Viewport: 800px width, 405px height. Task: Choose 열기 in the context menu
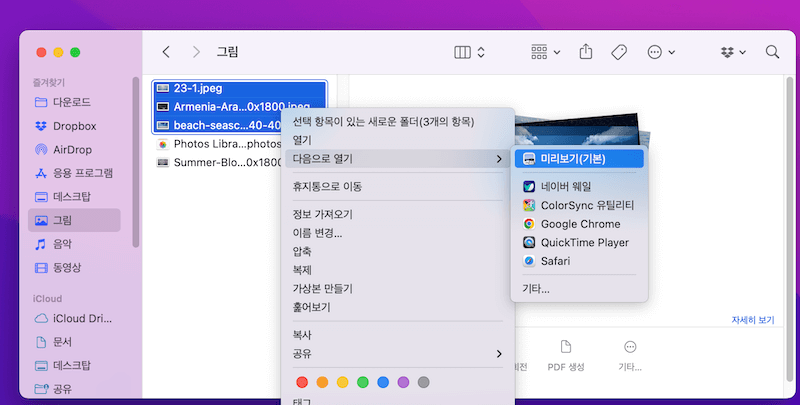point(397,140)
